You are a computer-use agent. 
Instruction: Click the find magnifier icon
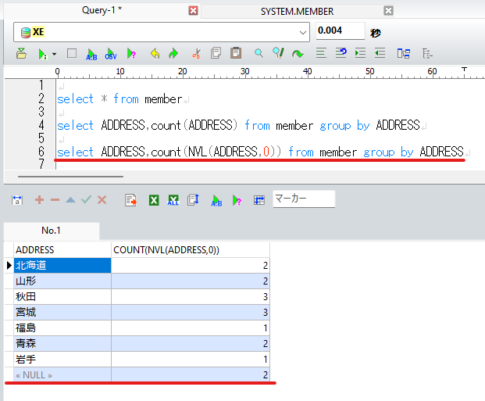(x=258, y=53)
